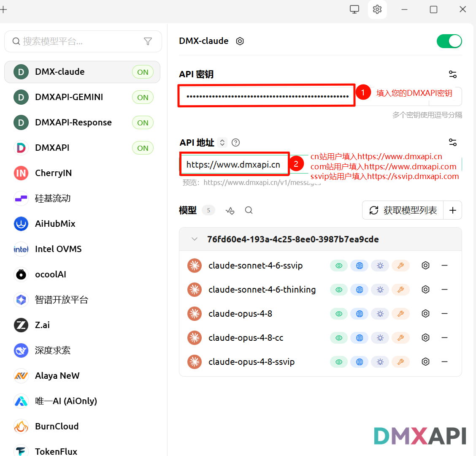Click new tab plus icon in title bar
Viewport: 476px width, 456px height.
(x=3, y=10)
